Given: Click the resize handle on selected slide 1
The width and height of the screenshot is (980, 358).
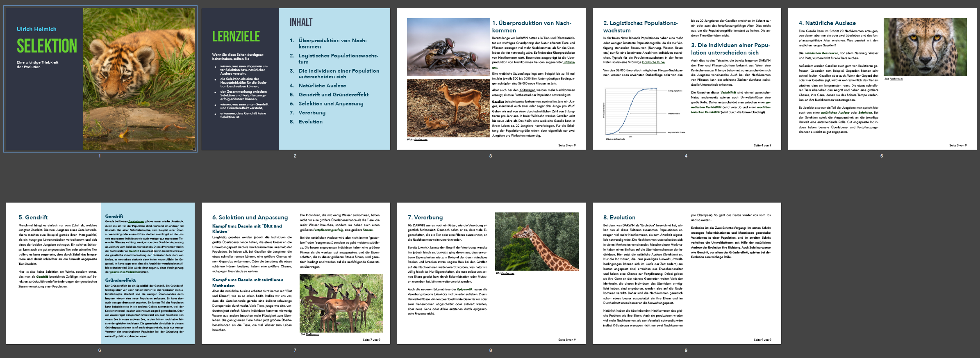Looking at the screenshot, I should pos(194,149).
